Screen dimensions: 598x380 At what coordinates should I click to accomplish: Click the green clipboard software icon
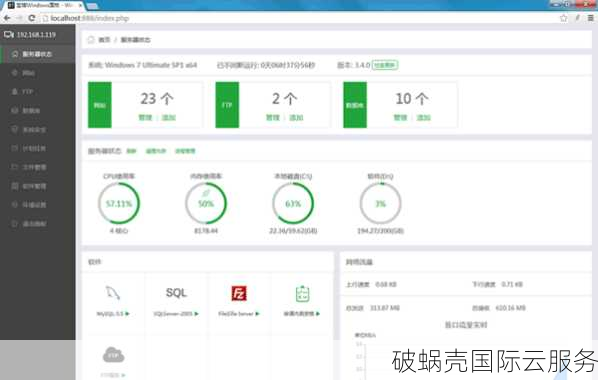pos(302,293)
